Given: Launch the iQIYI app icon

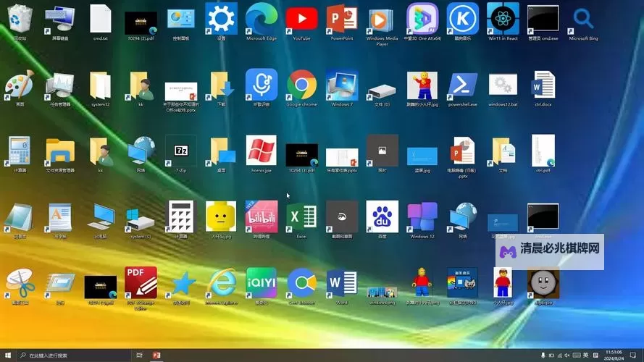Looking at the screenshot, I should 262,282.
